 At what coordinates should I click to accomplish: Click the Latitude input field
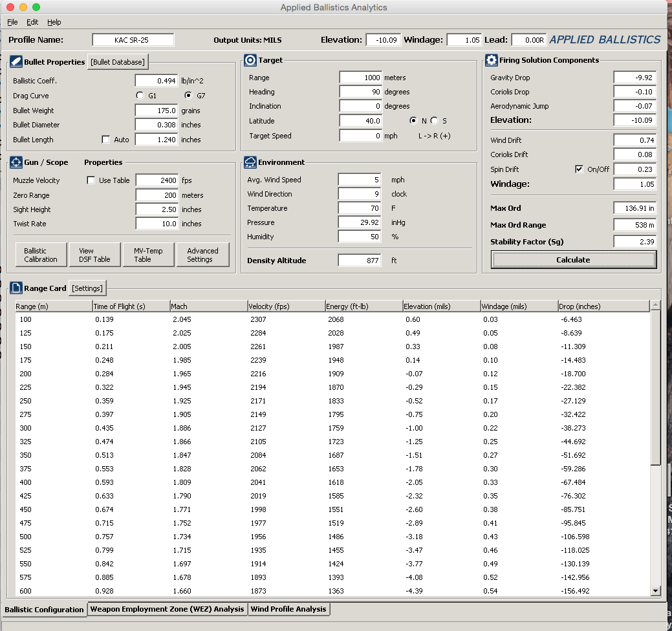(x=360, y=120)
